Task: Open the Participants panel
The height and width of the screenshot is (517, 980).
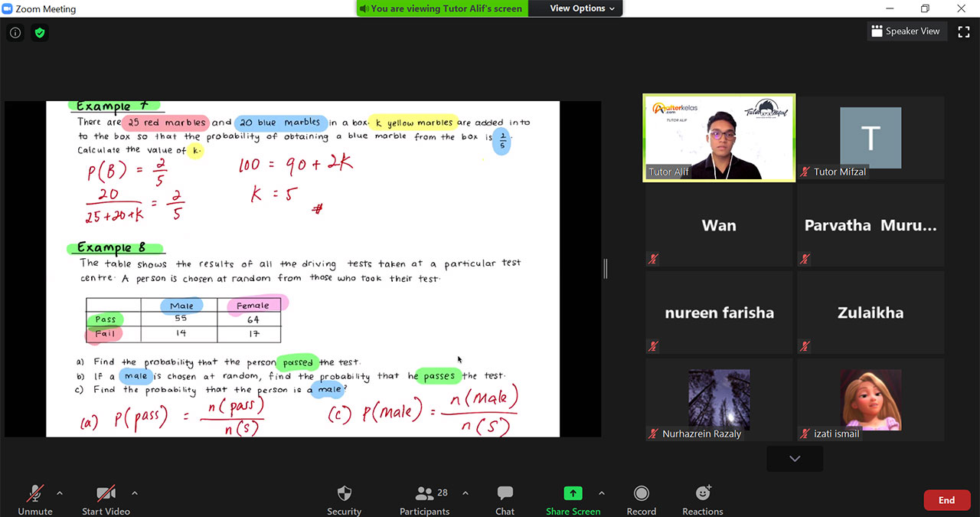Action: click(x=424, y=499)
